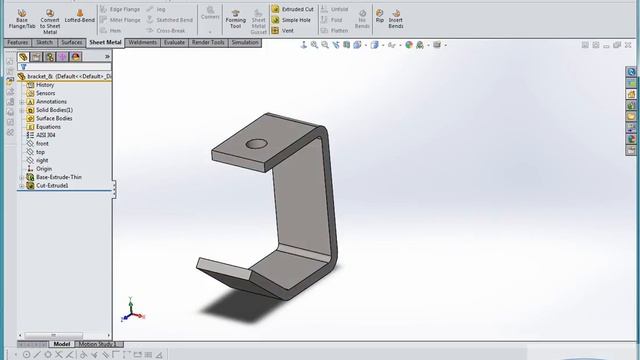Expand the Annotations folder

pyautogui.click(x=21, y=102)
